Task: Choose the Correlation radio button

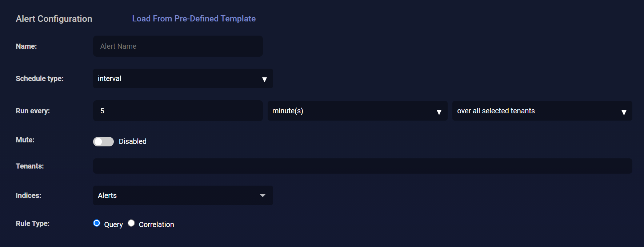Action: [x=131, y=223]
